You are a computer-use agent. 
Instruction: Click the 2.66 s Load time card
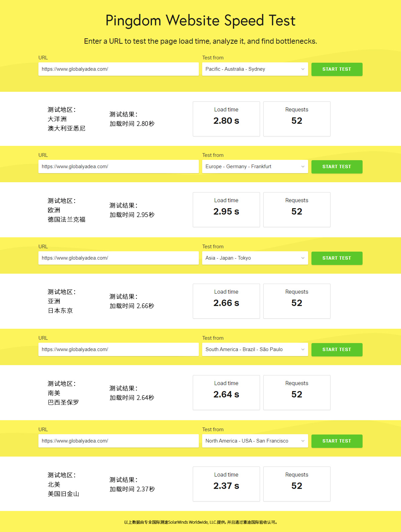tap(226, 301)
